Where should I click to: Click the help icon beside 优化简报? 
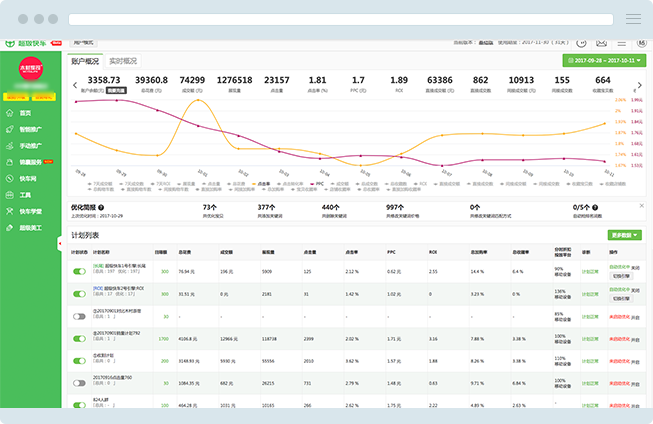(102, 207)
